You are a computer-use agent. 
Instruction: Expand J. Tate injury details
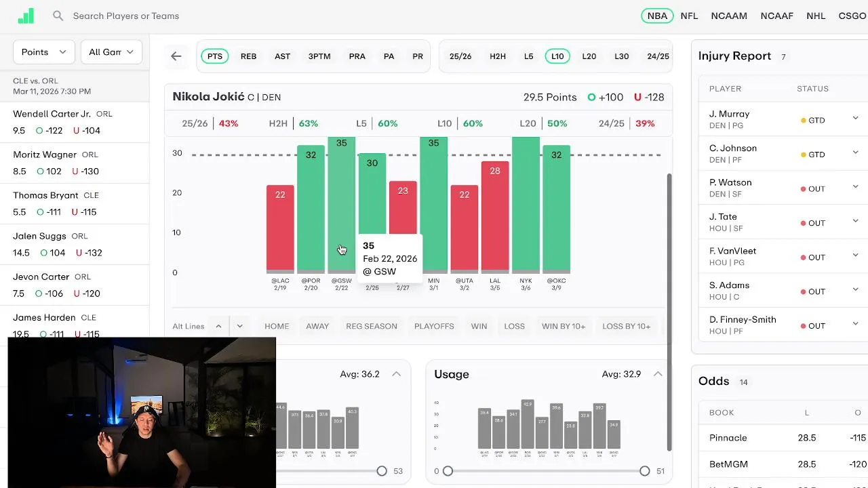[x=855, y=222]
